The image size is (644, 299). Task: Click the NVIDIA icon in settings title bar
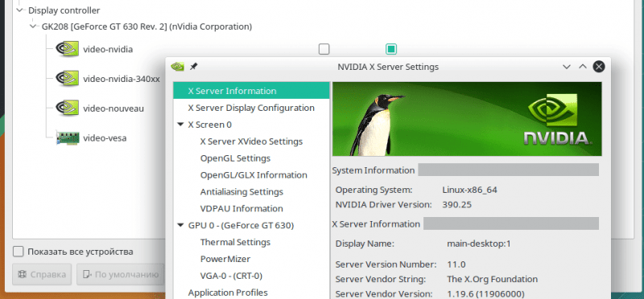coord(177,67)
